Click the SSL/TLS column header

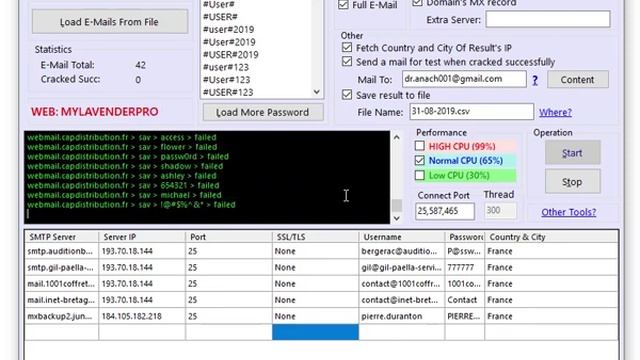[x=316, y=237]
